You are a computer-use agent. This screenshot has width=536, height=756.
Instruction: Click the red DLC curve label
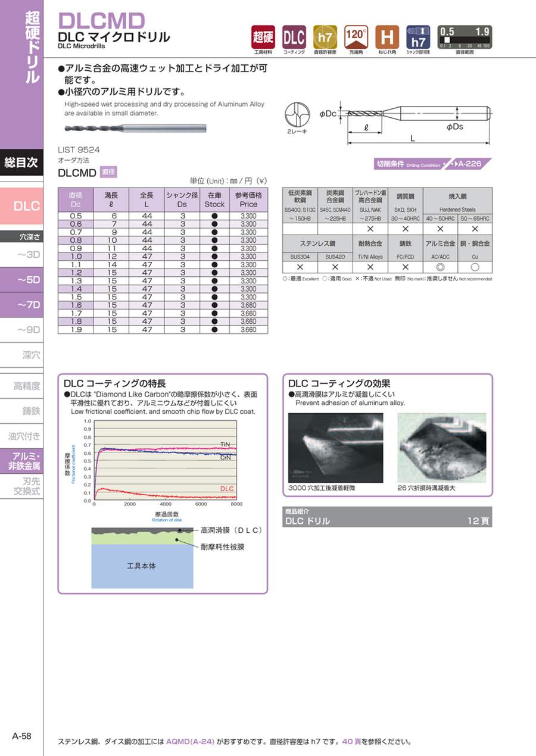(227, 489)
